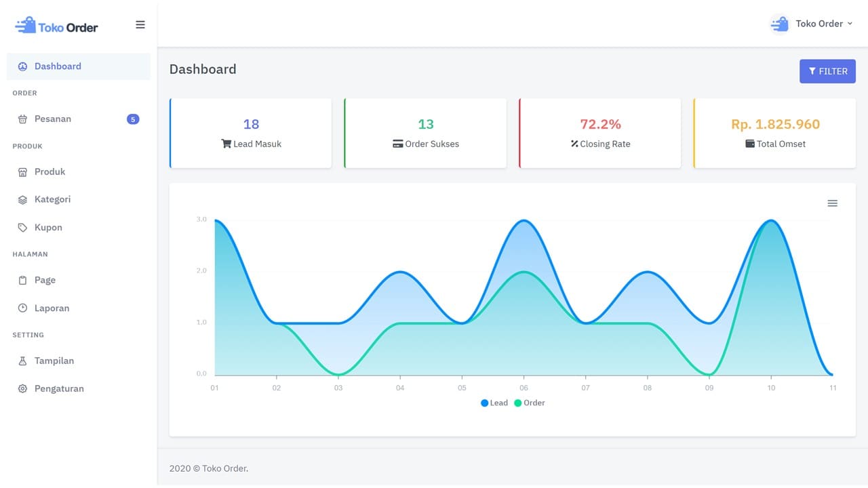Click the FILTER button
The width and height of the screenshot is (868, 488).
pos(827,71)
